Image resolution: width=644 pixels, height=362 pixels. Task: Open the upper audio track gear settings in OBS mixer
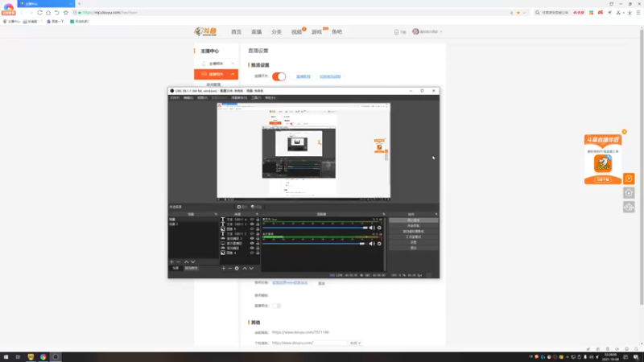(x=379, y=228)
